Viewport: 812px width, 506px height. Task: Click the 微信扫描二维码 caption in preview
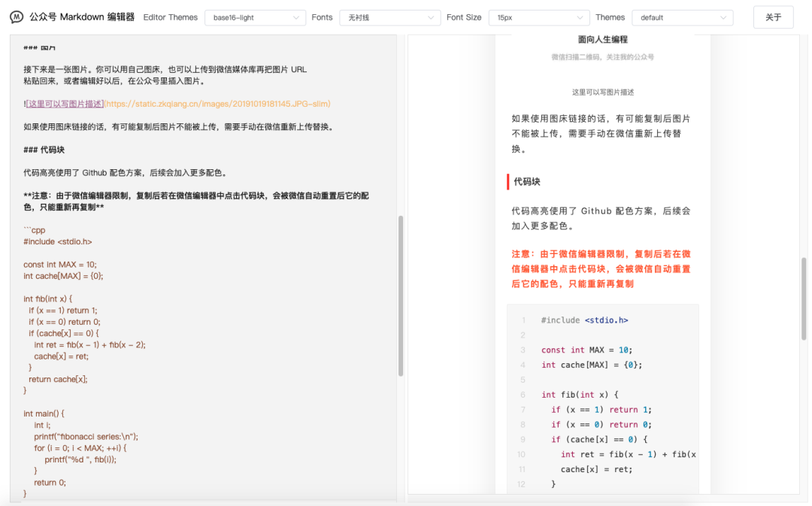602,57
